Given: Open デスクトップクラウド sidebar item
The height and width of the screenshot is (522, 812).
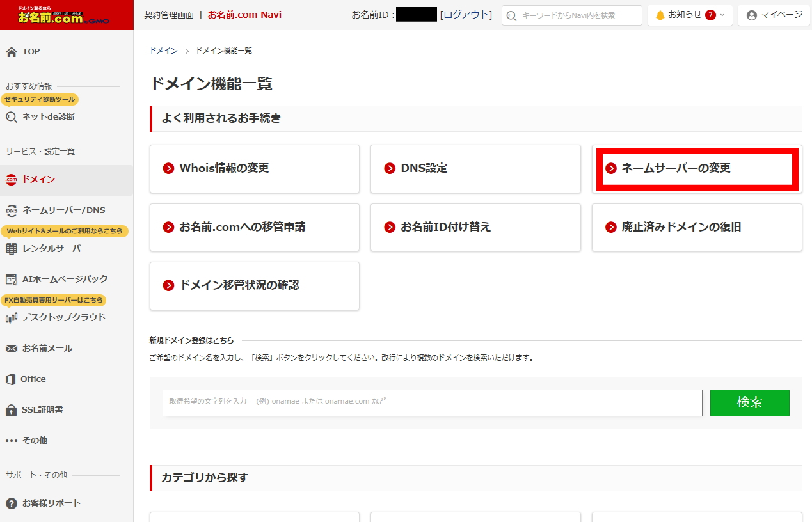Looking at the screenshot, I should 67,318.
